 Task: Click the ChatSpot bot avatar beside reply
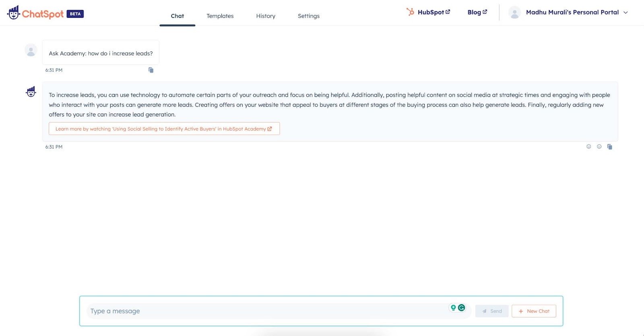(x=31, y=92)
